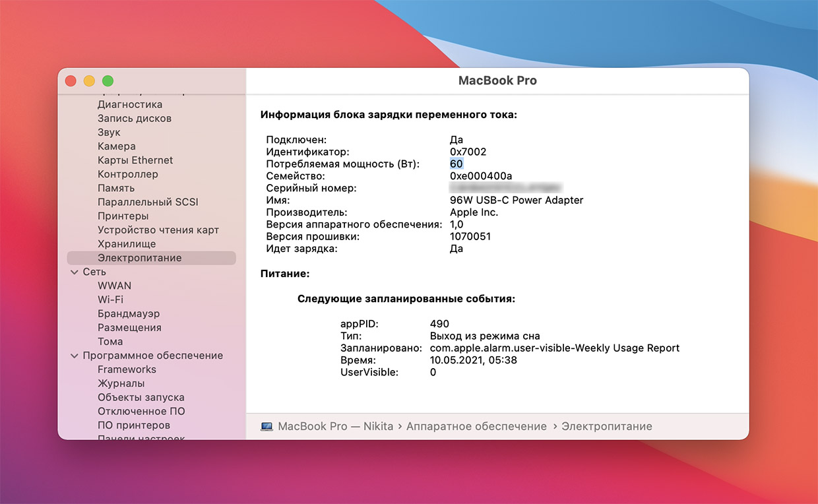Click the firmware version value 1070051
The width and height of the screenshot is (818, 504).
470,237
